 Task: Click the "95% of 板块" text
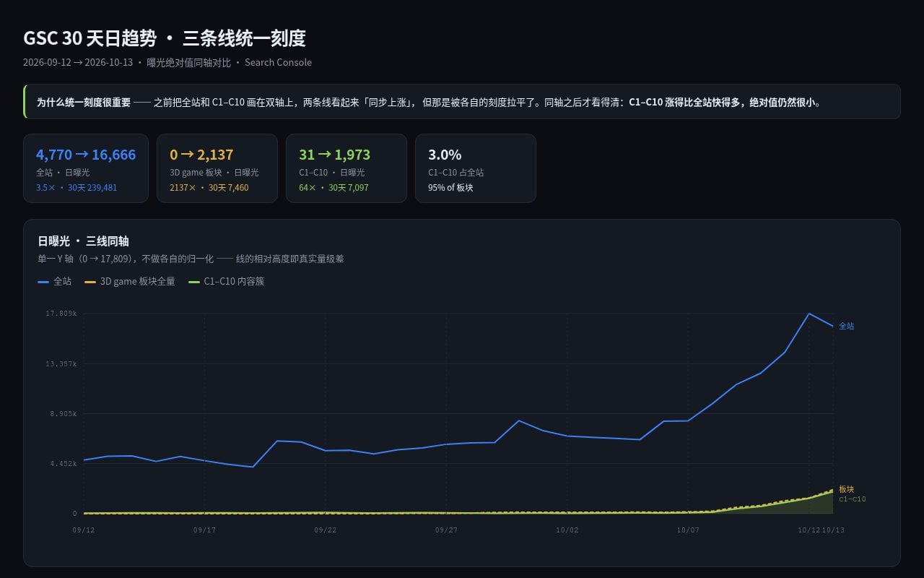tap(450, 188)
